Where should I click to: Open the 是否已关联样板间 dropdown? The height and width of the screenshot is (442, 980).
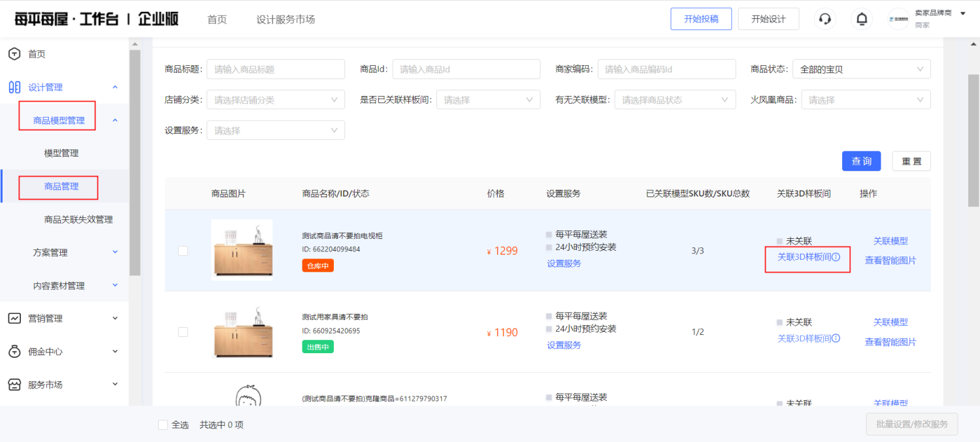(x=489, y=100)
